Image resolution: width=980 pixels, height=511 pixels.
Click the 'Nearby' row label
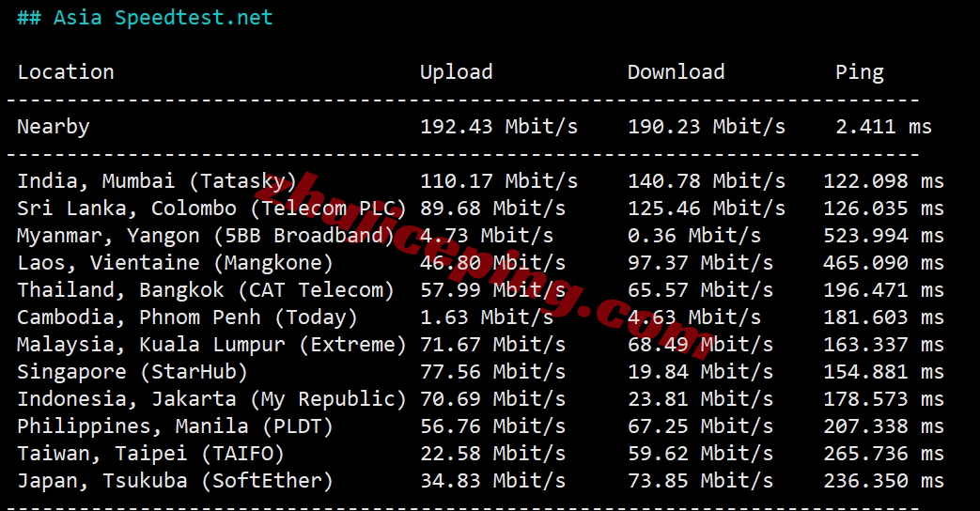(54, 127)
